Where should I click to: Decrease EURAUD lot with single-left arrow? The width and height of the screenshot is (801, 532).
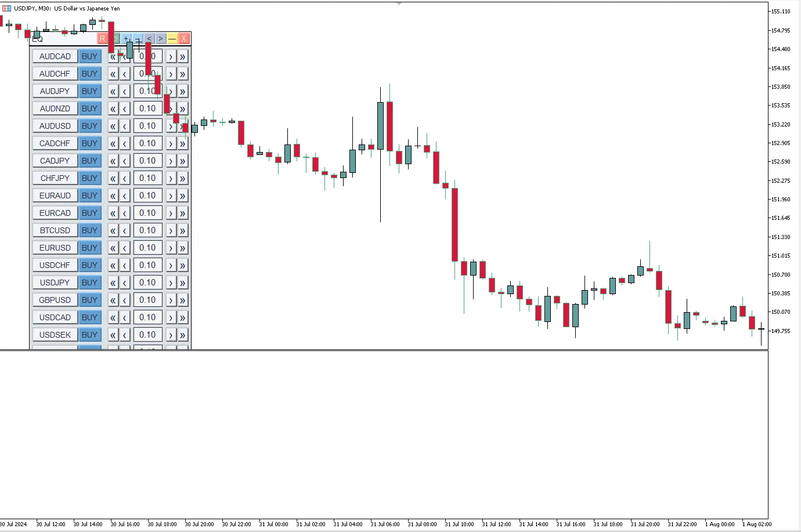tap(125, 196)
